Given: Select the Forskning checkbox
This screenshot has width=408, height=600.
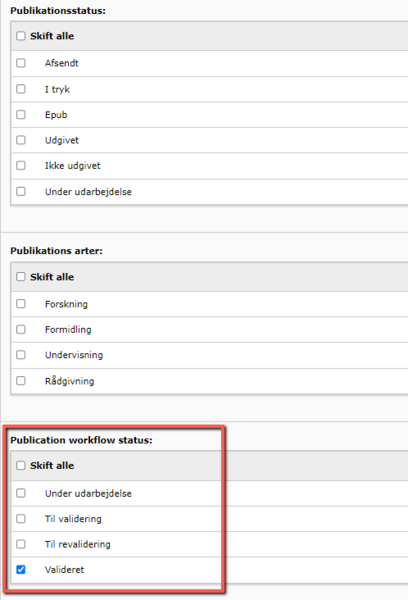Looking at the screenshot, I should pos(21,304).
